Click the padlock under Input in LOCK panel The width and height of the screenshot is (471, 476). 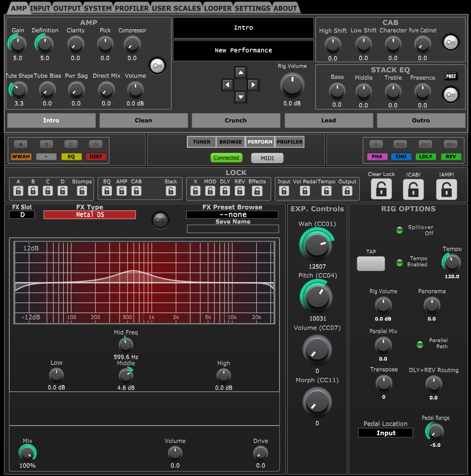tap(284, 190)
